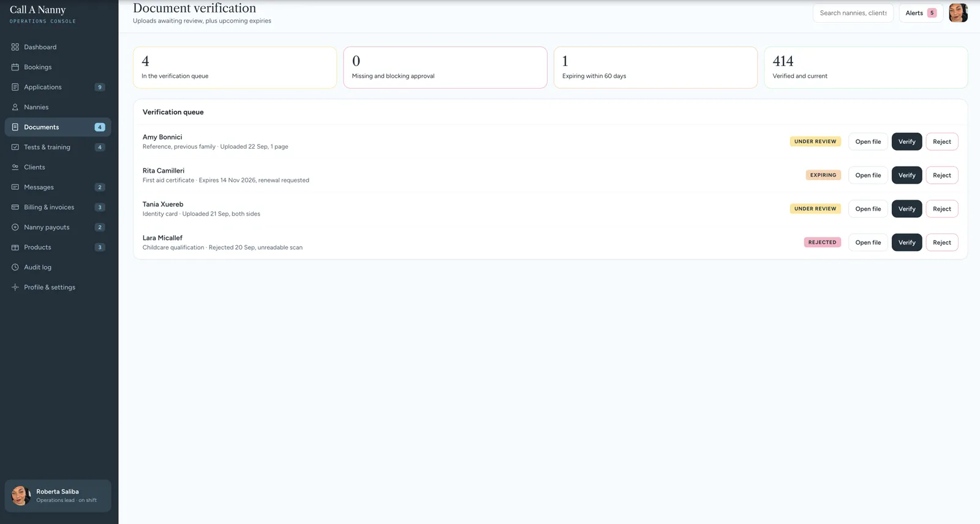Click the Products box icon
The width and height of the screenshot is (980, 524).
tap(15, 247)
